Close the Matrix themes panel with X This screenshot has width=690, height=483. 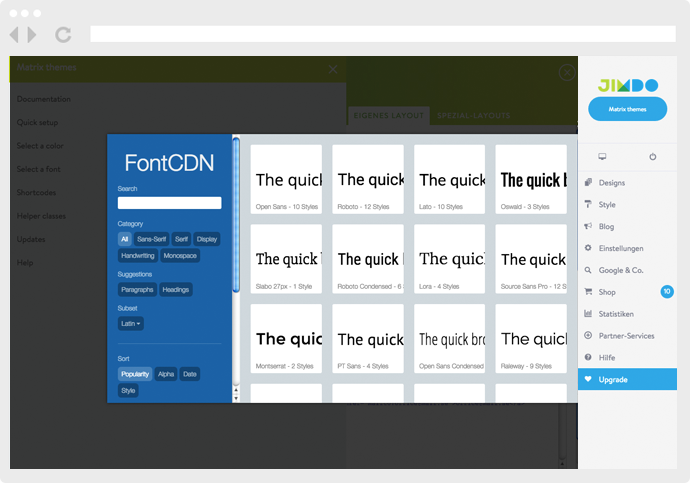[333, 69]
